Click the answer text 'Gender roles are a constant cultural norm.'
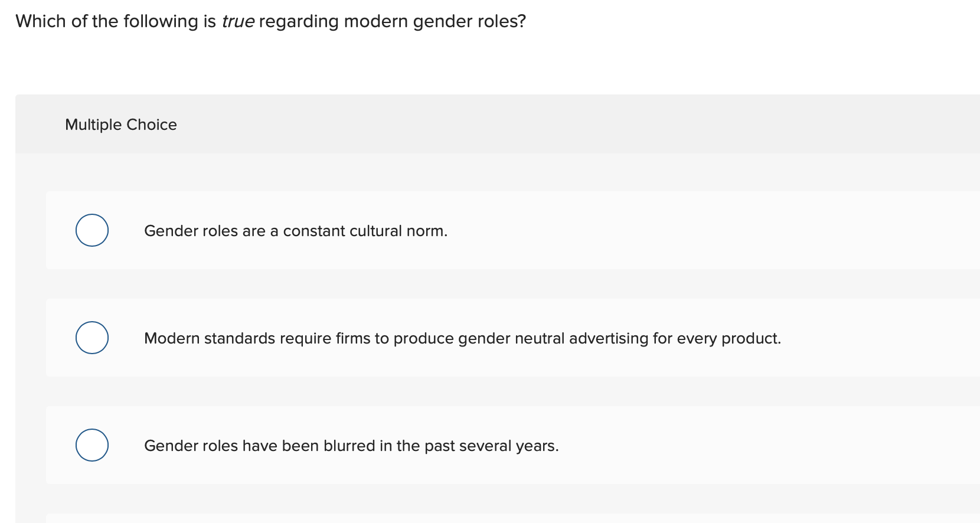 (295, 231)
